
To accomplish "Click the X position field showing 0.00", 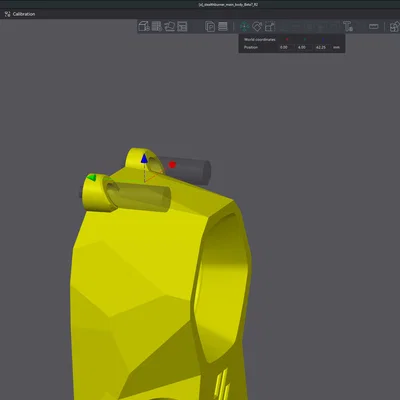I will point(286,47).
